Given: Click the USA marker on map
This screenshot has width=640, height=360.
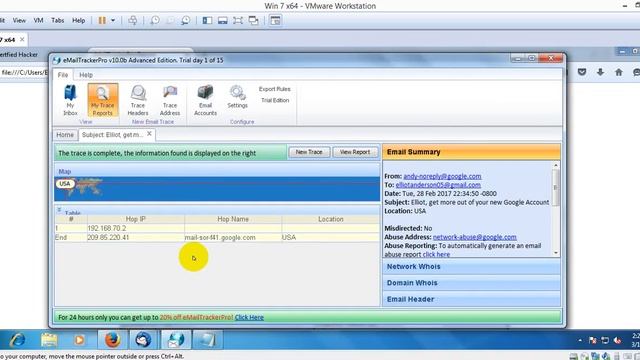Looking at the screenshot, I should 65,184.
